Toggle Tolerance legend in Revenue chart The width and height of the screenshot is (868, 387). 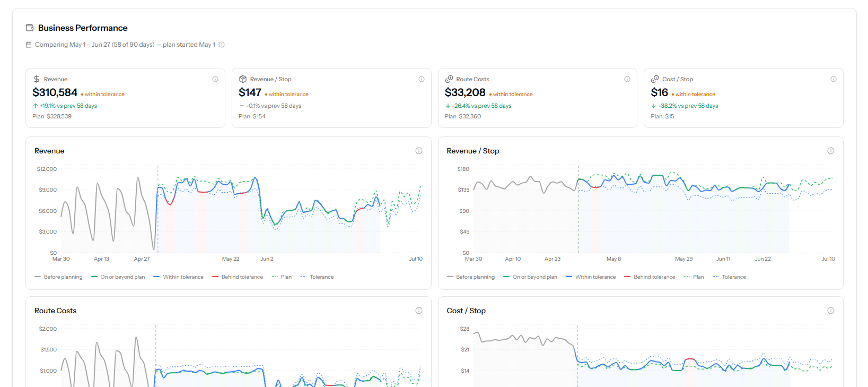[x=317, y=277]
